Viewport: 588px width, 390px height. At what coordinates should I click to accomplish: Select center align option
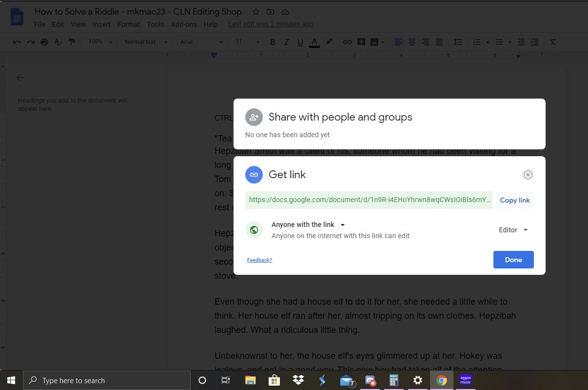click(412, 42)
